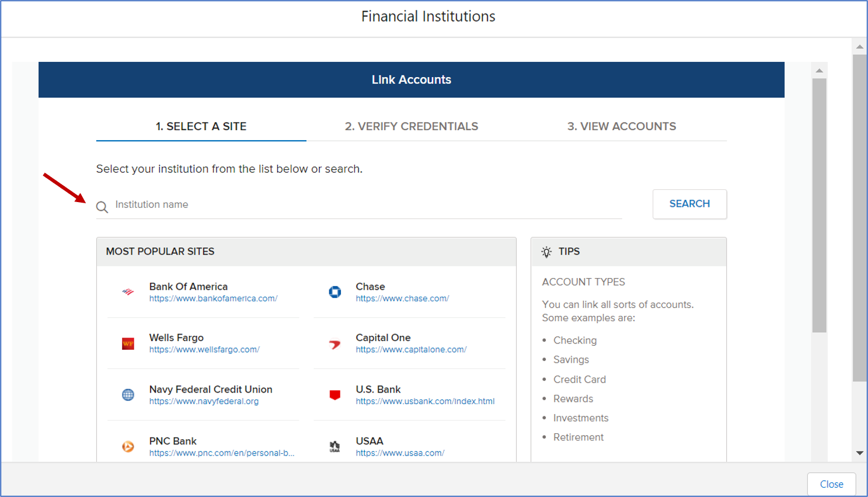This screenshot has height=497, width=868.
Task: Click the PNC Bank logo icon
Action: coord(128,447)
